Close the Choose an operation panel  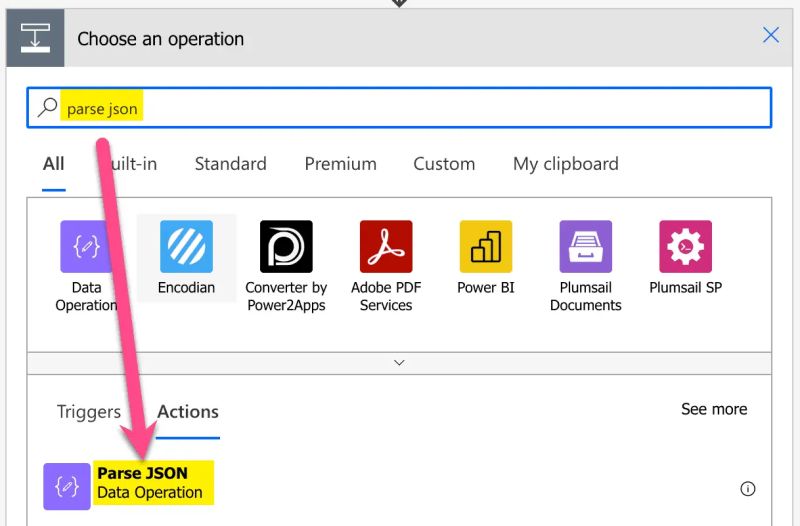[770, 35]
